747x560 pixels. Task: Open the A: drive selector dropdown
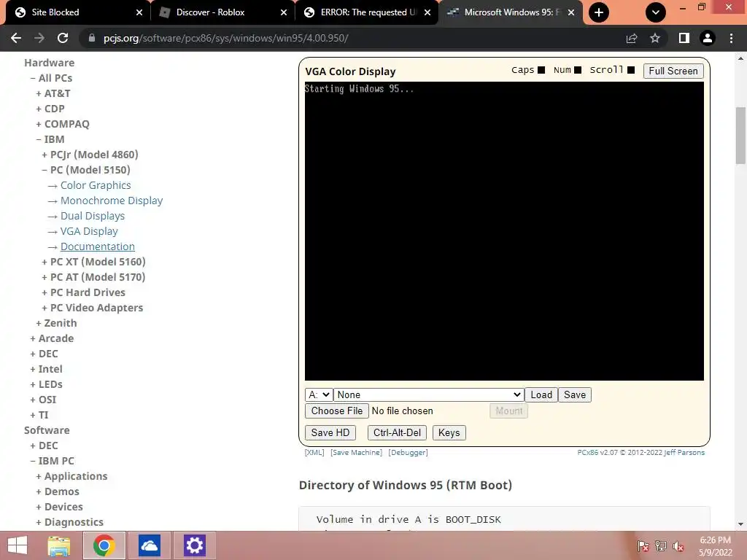[x=319, y=394]
